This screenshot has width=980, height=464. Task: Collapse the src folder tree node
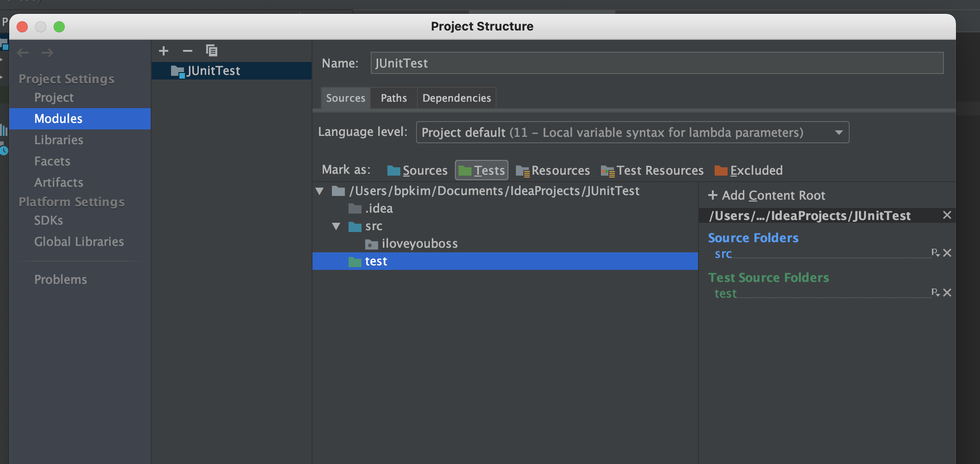tap(336, 226)
